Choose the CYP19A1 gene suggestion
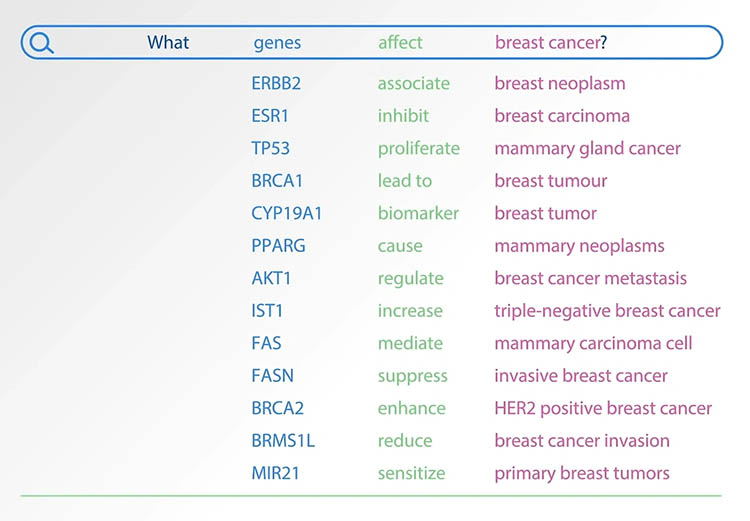 point(287,213)
